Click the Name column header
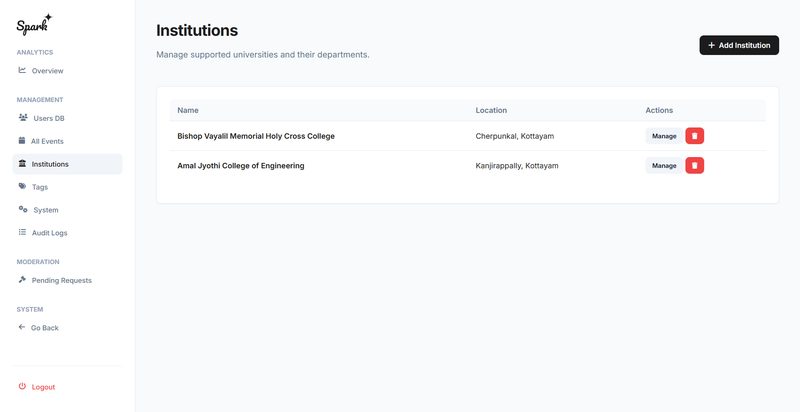The width and height of the screenshot is (800, 412). [188, 110]
